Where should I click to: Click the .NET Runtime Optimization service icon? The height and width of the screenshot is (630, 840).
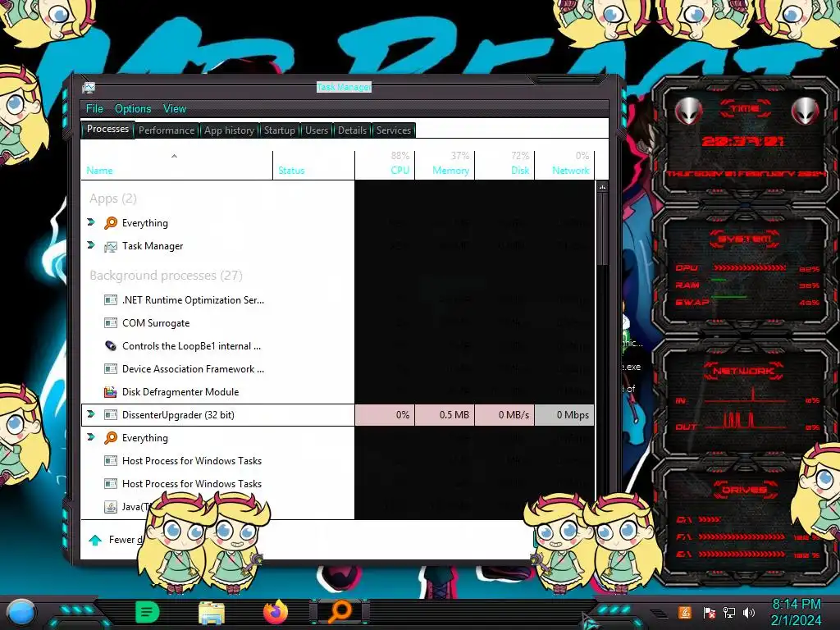[x=111, y=300]
